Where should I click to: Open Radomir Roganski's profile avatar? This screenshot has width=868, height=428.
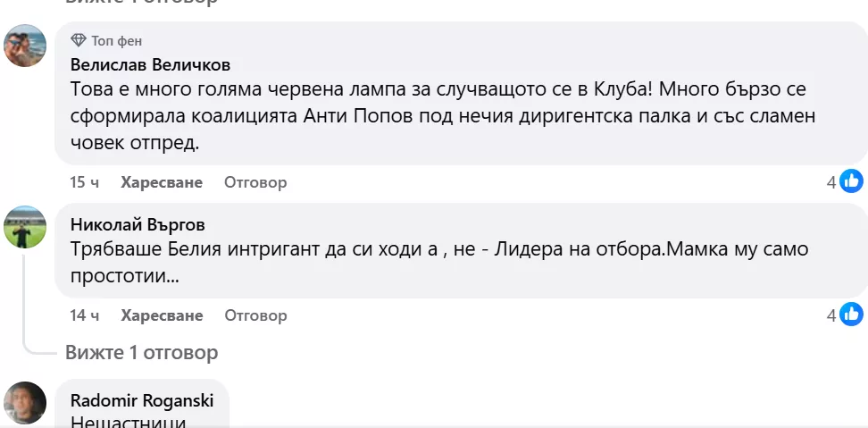25,404
